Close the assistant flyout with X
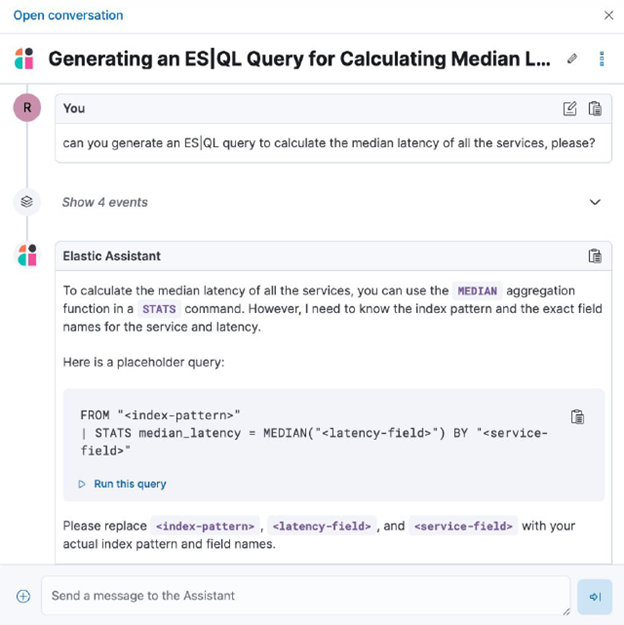The image size is (624, 625). [608, 15]
